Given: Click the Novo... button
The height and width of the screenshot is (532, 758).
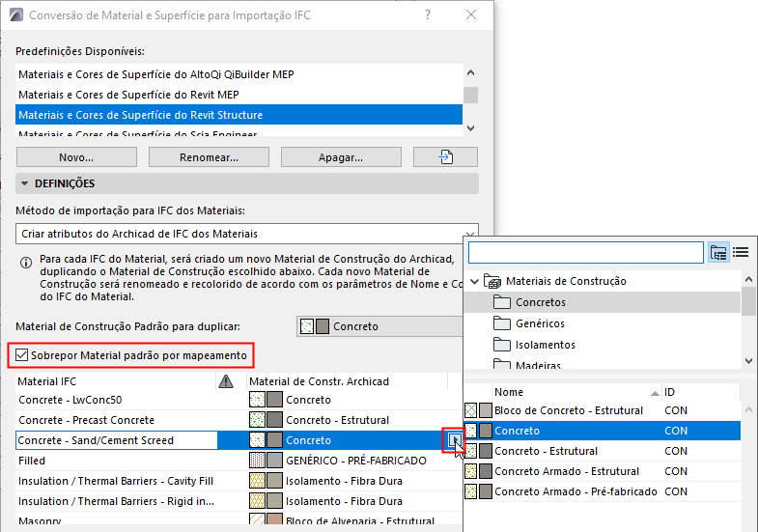Looking at the screenshot, I should 76,157.
